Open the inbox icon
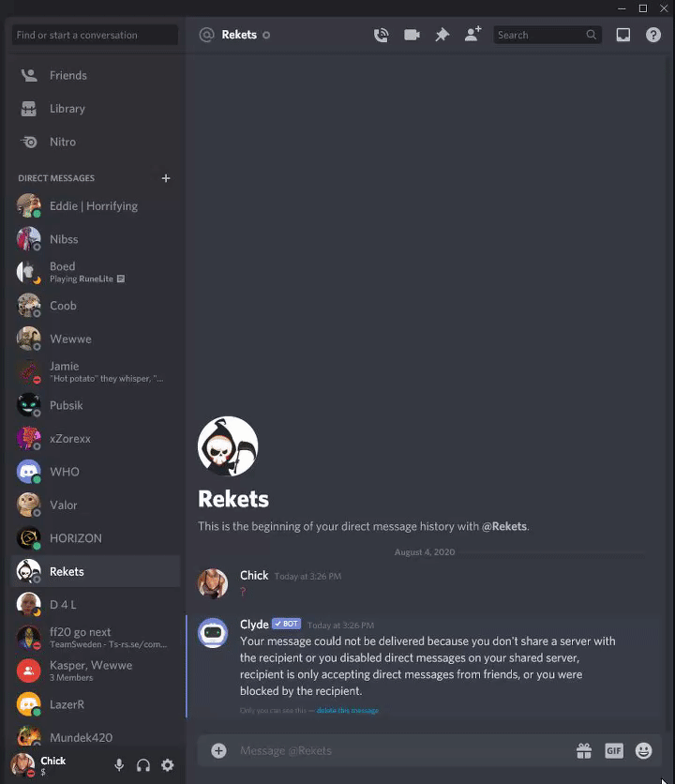 coord(623,35)
